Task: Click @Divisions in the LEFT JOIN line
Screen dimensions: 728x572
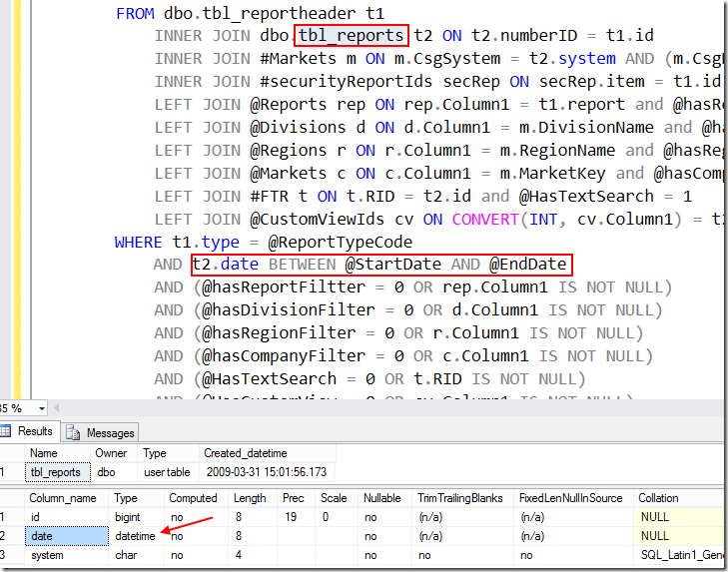Action: (298, 128)
